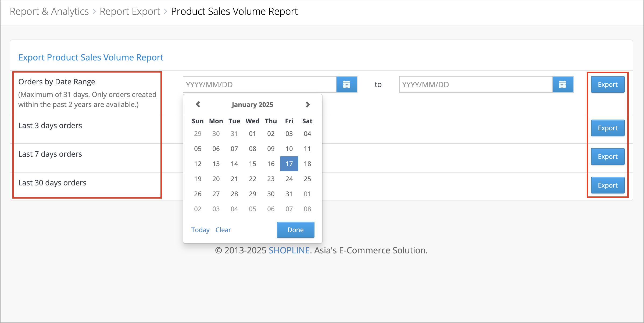Viewport: 644px width, 323px height.
Task: Select January 15 in the calendar
Action: point(252,164)
